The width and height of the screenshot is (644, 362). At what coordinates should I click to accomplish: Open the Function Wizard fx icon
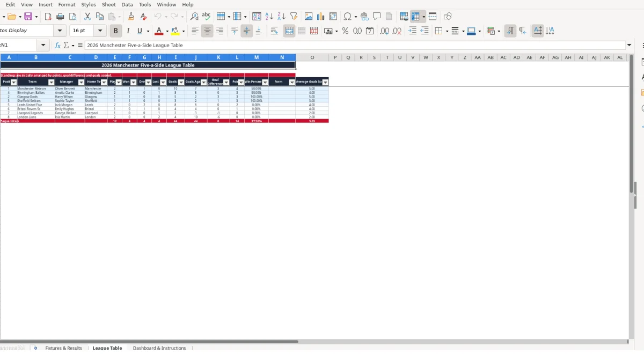pos(58,46)
